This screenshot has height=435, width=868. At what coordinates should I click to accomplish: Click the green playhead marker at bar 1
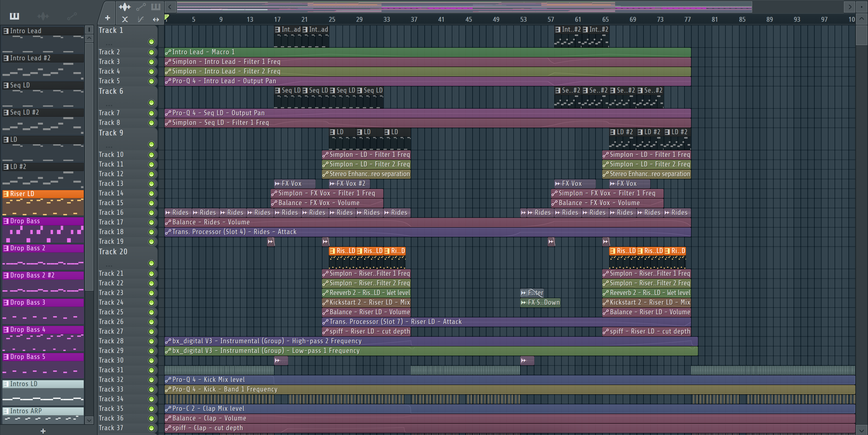pos(166,17)
